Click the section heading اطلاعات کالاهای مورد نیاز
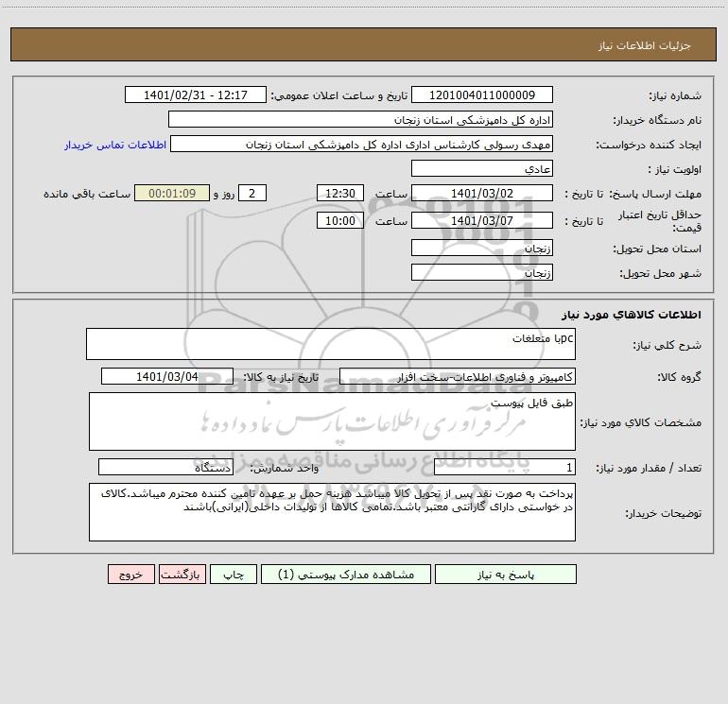Screen dimensions: 728x704 click(632, 315)
